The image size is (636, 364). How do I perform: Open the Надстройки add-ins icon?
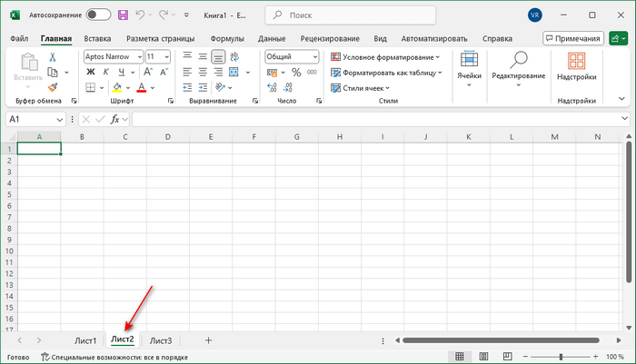point(576,67)
